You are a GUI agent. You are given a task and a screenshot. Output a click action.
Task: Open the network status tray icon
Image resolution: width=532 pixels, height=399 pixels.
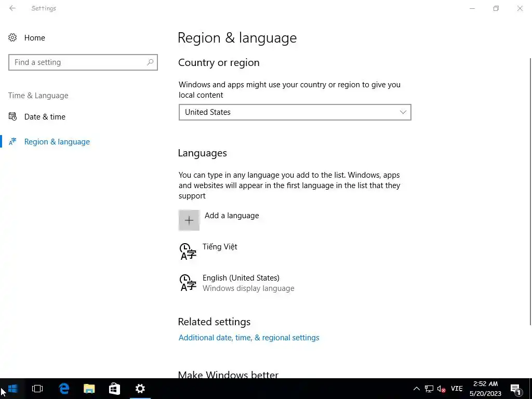click(x=429, y=389)
